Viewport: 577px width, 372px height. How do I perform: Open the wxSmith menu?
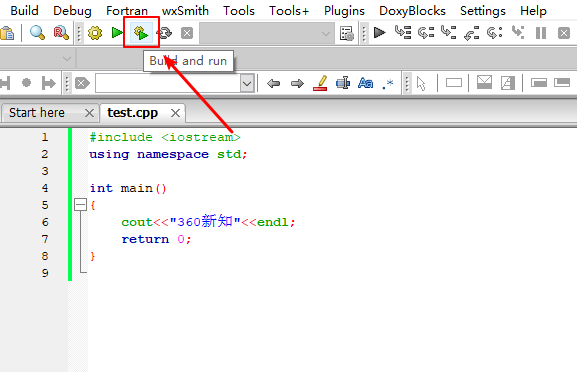coord(185,11)
